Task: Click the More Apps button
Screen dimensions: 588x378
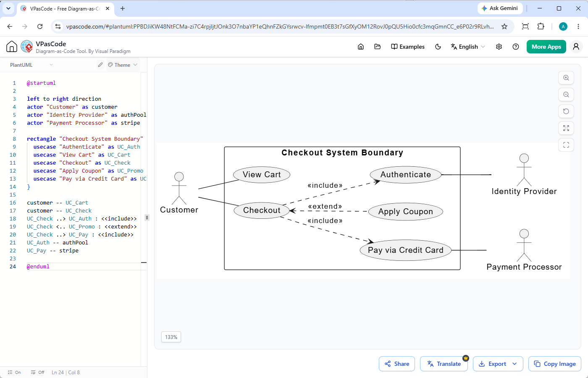Action: pyautogui.click(x=546, y=47)
